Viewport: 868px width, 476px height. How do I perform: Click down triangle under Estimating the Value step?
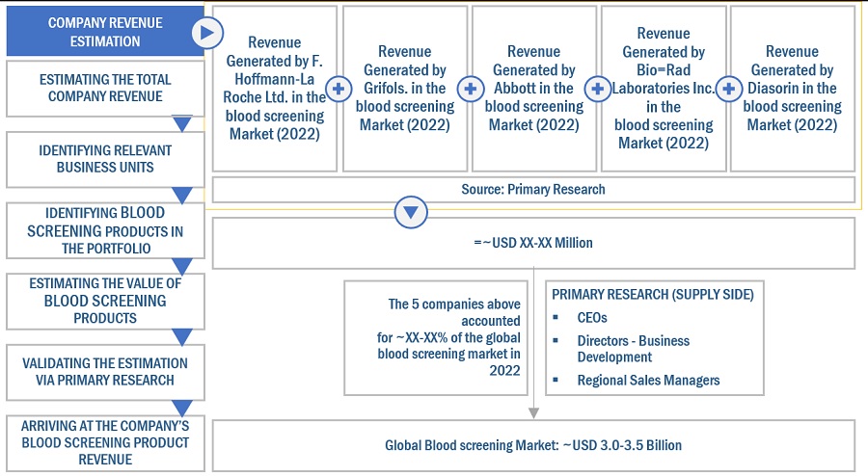click(181, 336)
